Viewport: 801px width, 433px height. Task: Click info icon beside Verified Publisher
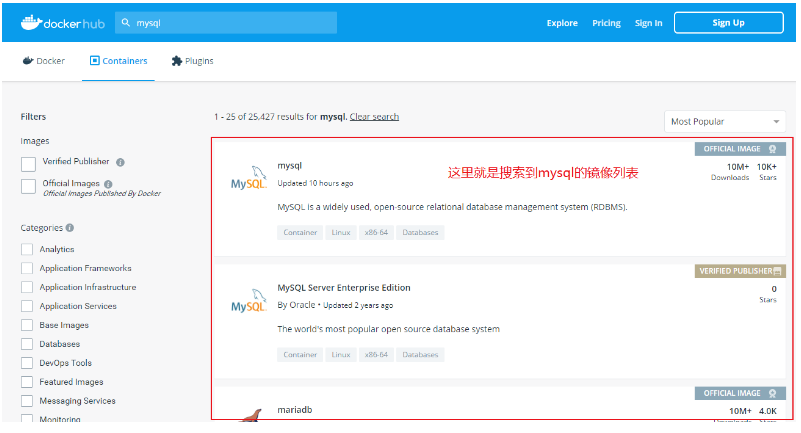coord(120,162)
